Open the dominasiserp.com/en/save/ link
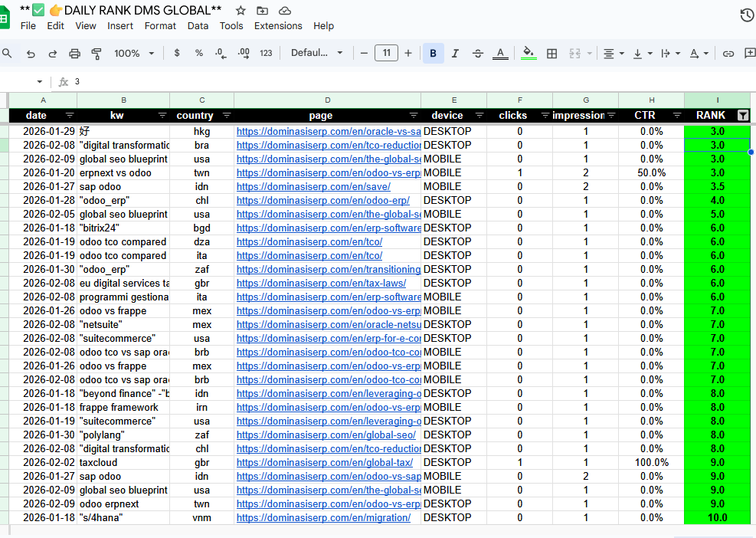Screen dimensions: 756x538 tap(313, 187)
